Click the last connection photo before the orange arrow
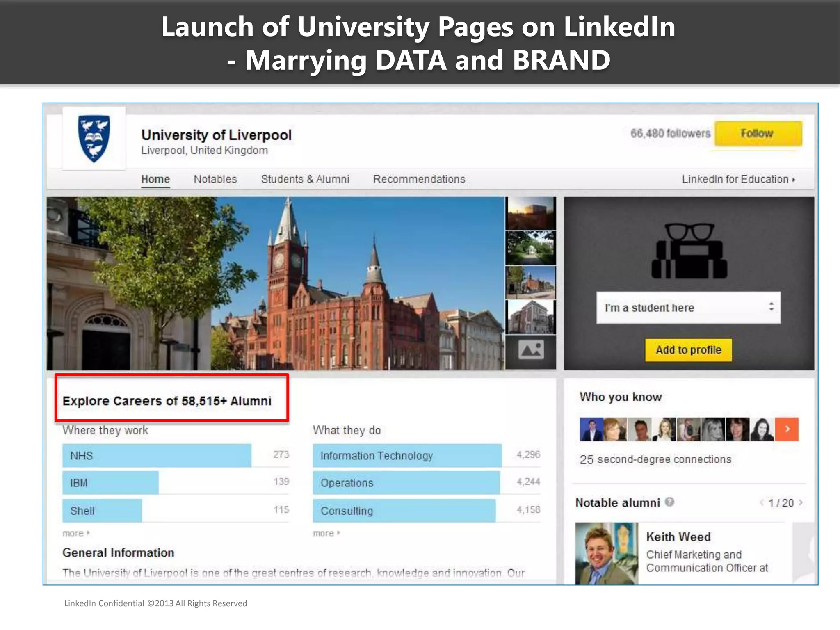Image resolution: width=840 pixels, height=630 pixels. 762,429
